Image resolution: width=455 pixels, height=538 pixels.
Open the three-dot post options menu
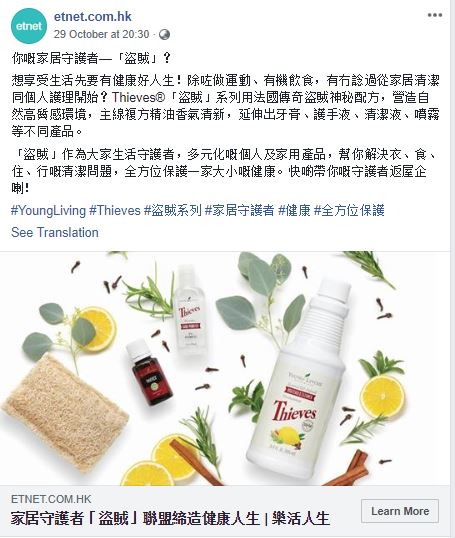point(434,15)
